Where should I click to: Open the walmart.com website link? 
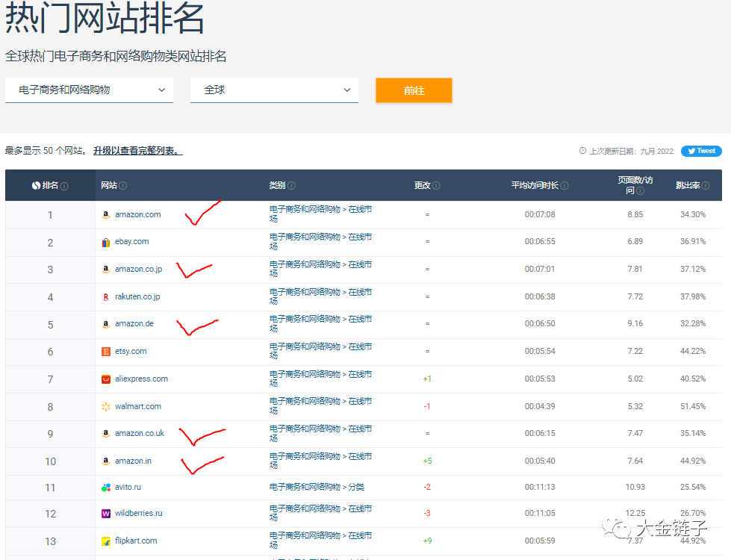[x=138, y=406]
